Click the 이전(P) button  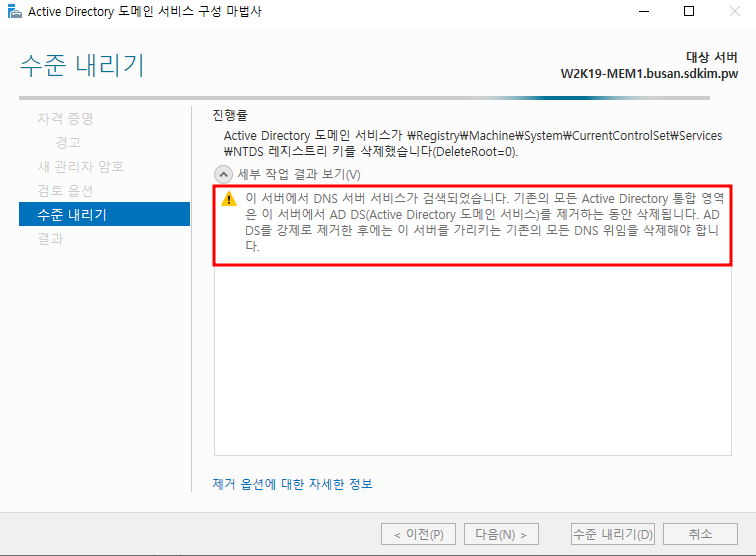click(x=418, y=534)
